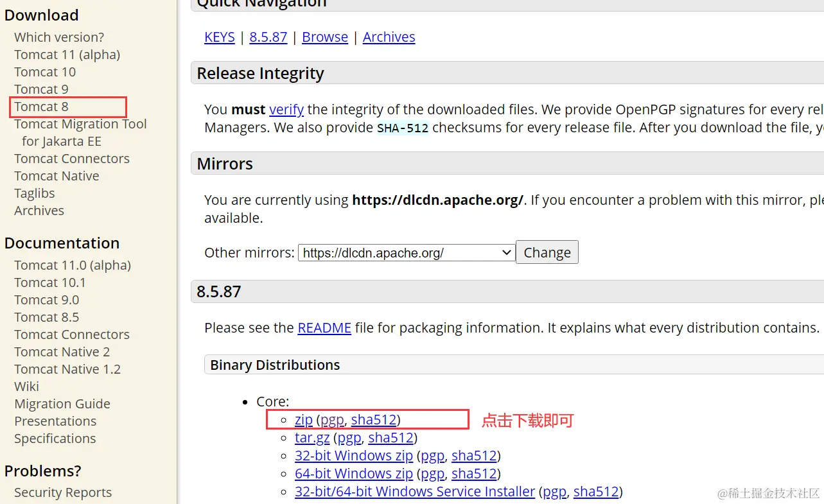Open Tomcat Native 2 documentation

click(x=62, y=352)
